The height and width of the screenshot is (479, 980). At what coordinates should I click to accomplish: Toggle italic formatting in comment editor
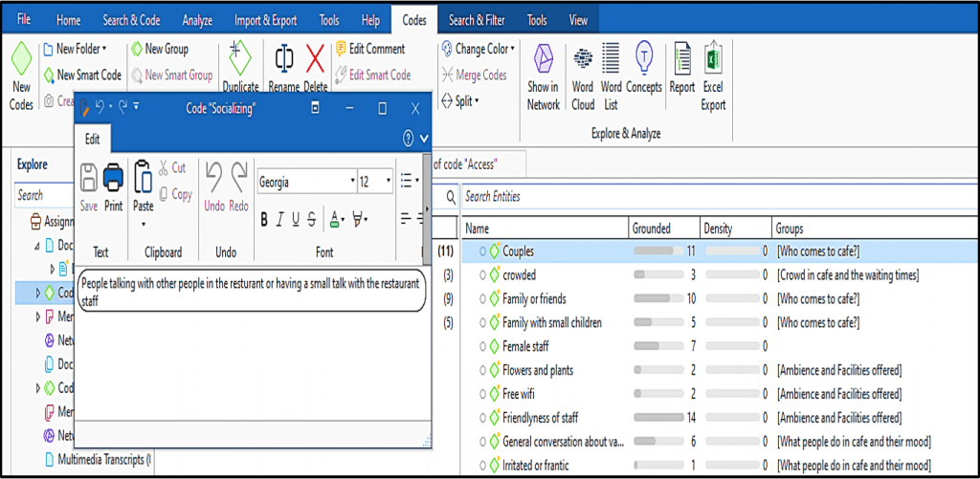click(x=280, y=220)
